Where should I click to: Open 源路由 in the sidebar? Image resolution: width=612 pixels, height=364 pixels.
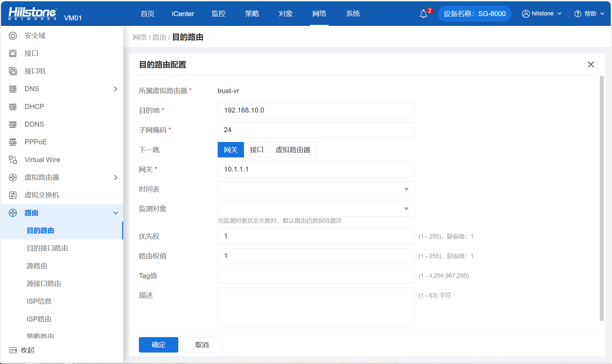[37, 266]
